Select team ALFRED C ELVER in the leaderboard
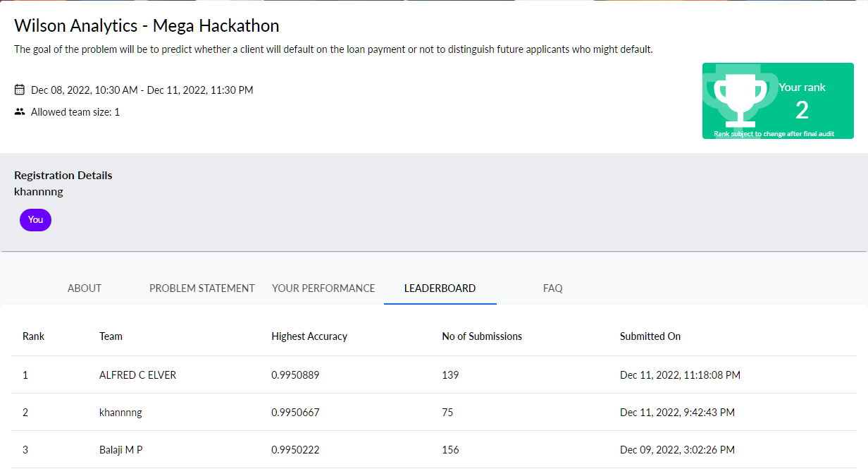The width and height of the screenshot is (868, 469). [137, 374]
